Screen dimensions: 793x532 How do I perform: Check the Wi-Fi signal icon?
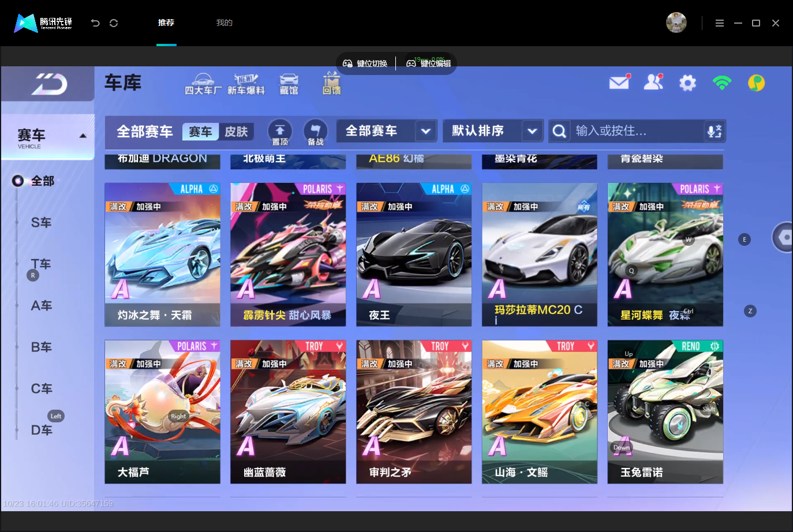coord(722,83)
